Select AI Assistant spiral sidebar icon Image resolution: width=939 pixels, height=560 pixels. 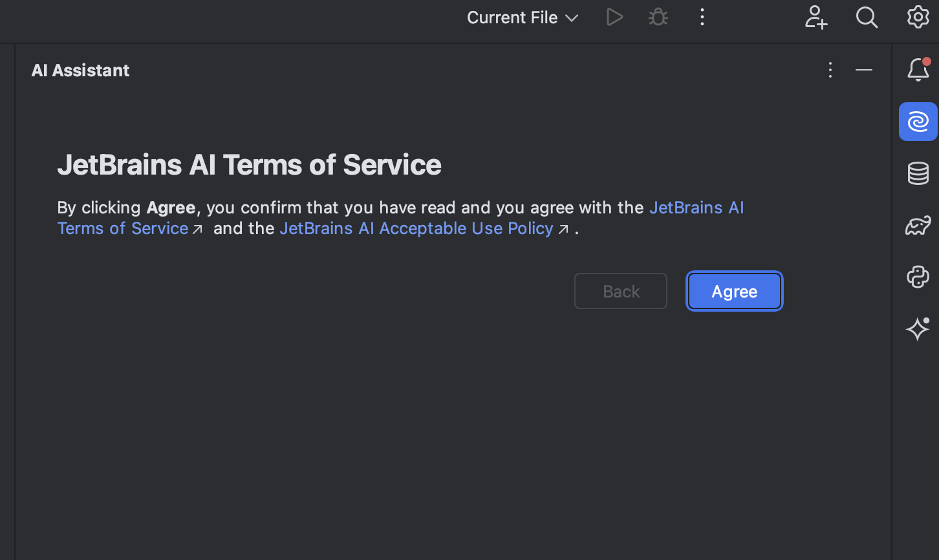point(918,122)
